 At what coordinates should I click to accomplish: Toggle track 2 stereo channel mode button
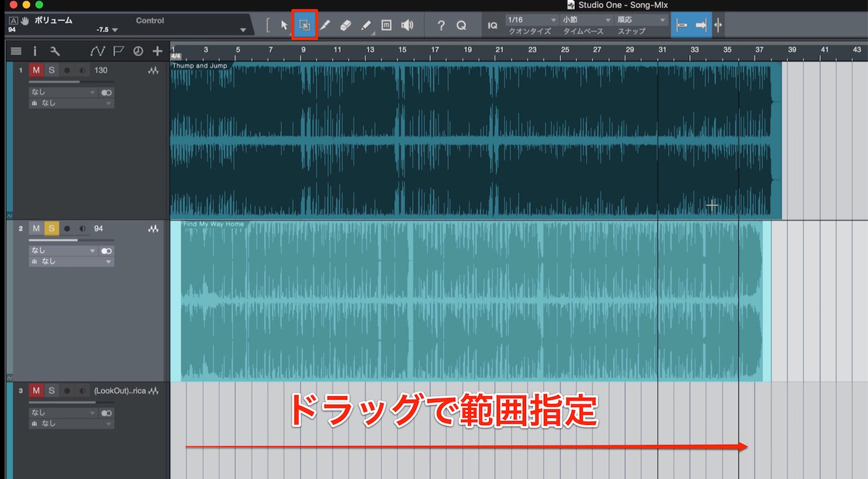click(106, 251)
